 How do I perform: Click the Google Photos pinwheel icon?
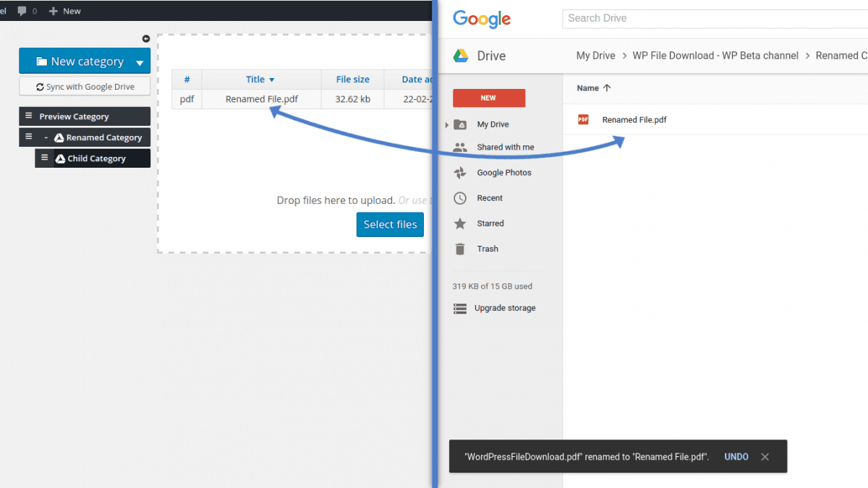click(460, 173)
